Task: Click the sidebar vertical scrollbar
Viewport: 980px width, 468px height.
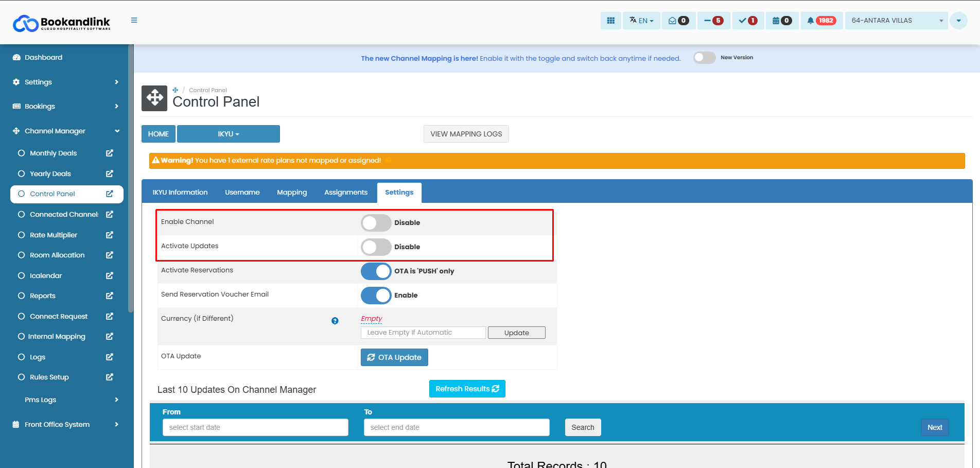Action: 131,179
